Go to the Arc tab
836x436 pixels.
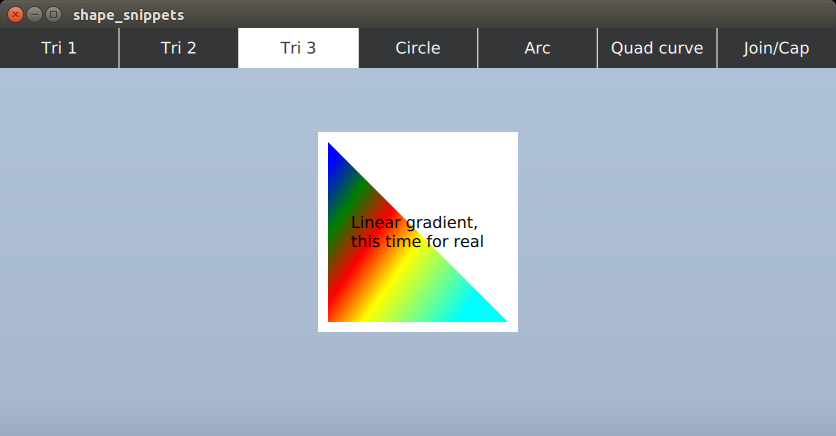[x=537, y=48]
